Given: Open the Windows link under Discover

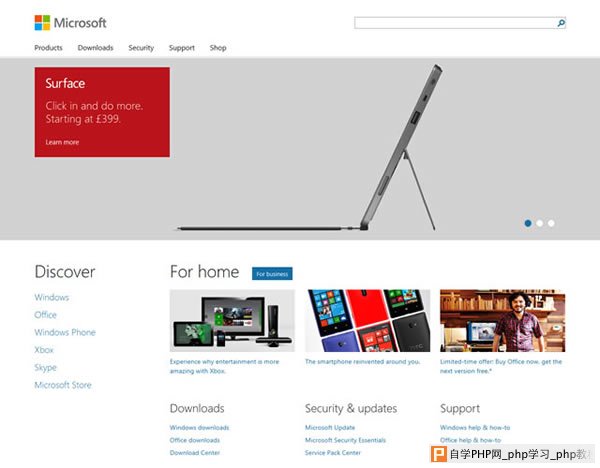Looking at the screenshot, I should tap(52, 297).
